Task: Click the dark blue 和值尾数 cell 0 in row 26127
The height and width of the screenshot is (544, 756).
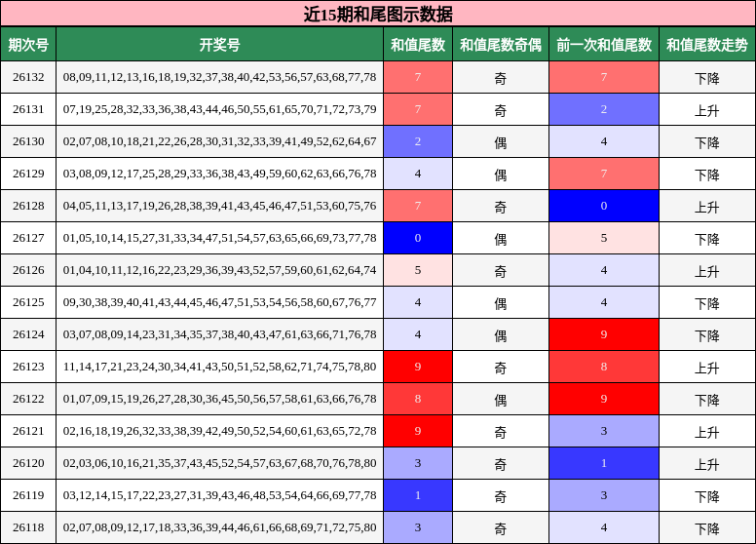Action: coord(418,238)
